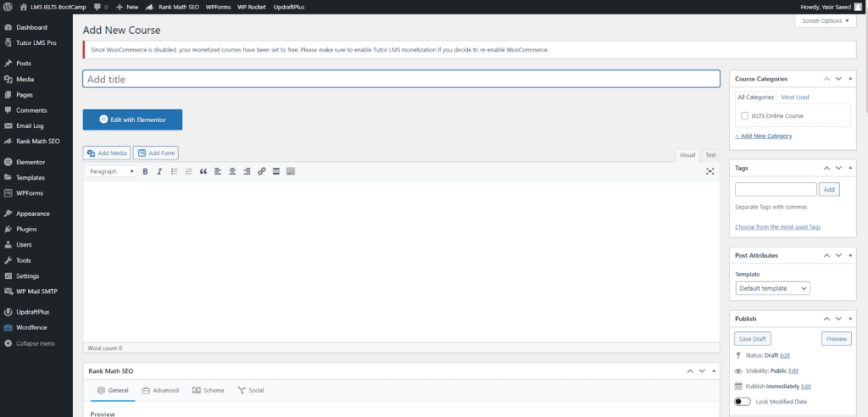Insert Read More tag icon

[275, 172]
